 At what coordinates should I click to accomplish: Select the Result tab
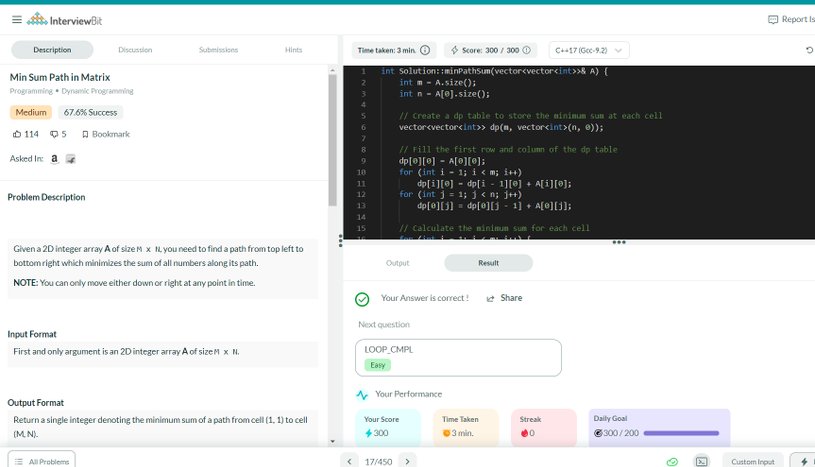489,263
